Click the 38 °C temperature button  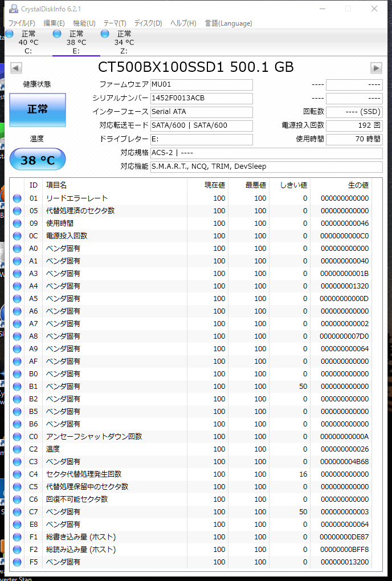pyautogui.click(x=38, y=159)
